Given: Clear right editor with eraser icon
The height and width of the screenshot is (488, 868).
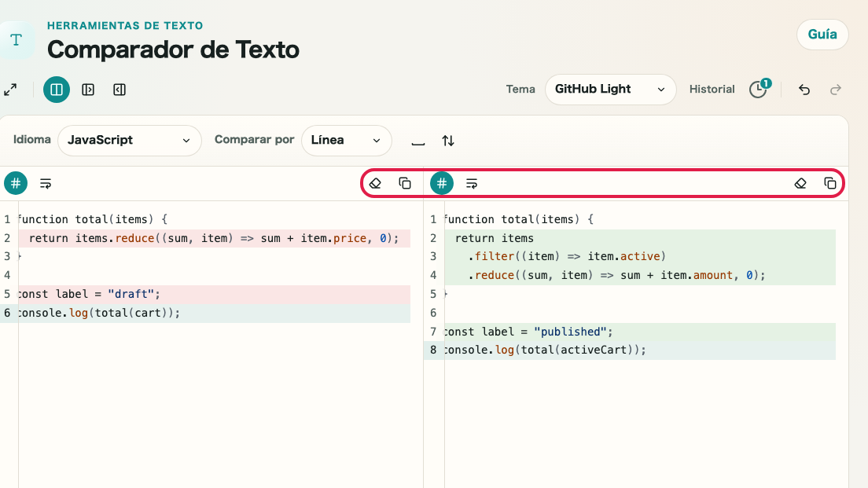Looking at the screenshot, I should click(x=800, y=184).
